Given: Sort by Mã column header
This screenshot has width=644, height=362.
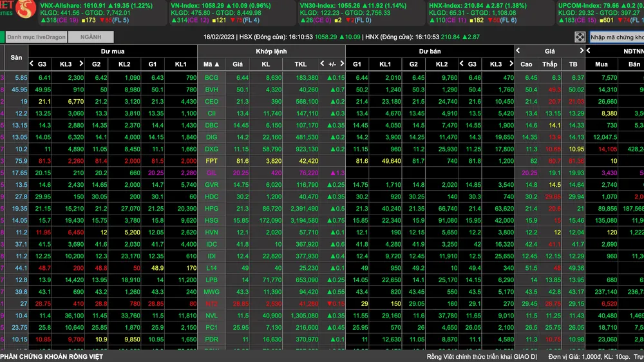Looking at the screenshot, I should tap(211, 64).
